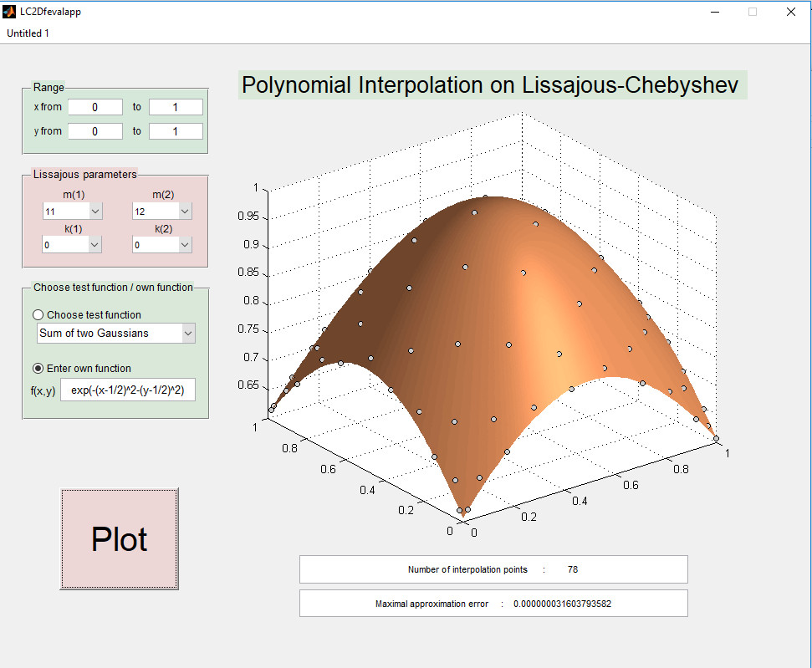
Task: Click the Number of interpolation points field
Action: coord(493,569)
